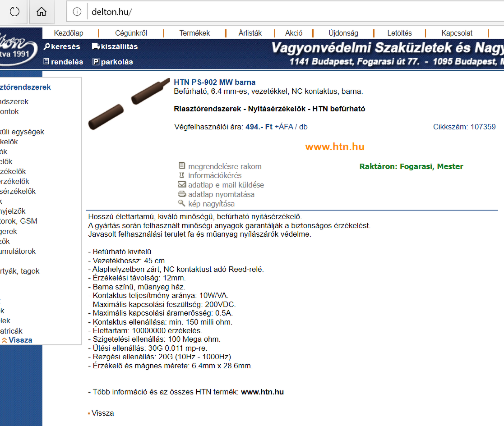Click the truck icon beside kiszállítás
The height and width of the screenshot is (426, 504).
click(x=96, y=46)
